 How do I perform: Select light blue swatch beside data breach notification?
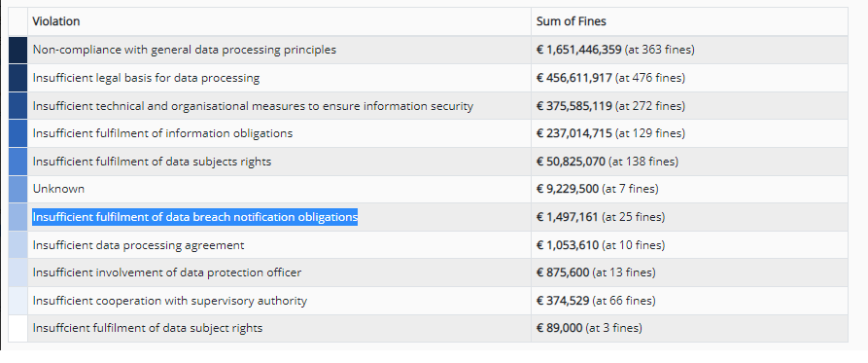point(17,217)
